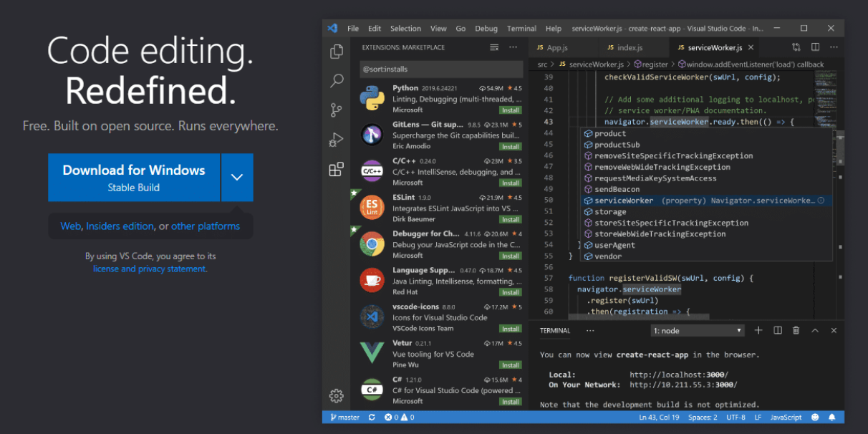
Task: Install the Python extension
Action: (x=511, y=110)
